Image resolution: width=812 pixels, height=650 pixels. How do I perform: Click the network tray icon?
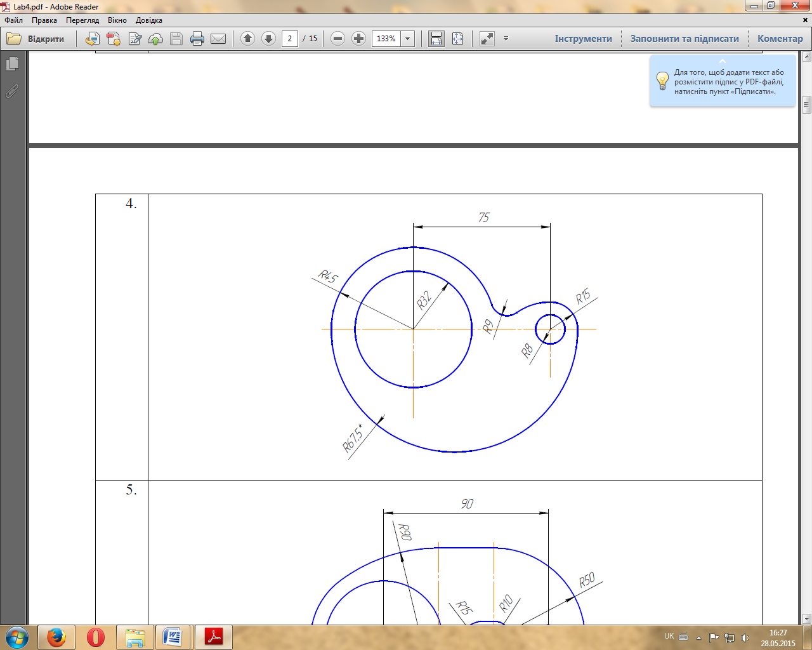[x=730, y=638]
